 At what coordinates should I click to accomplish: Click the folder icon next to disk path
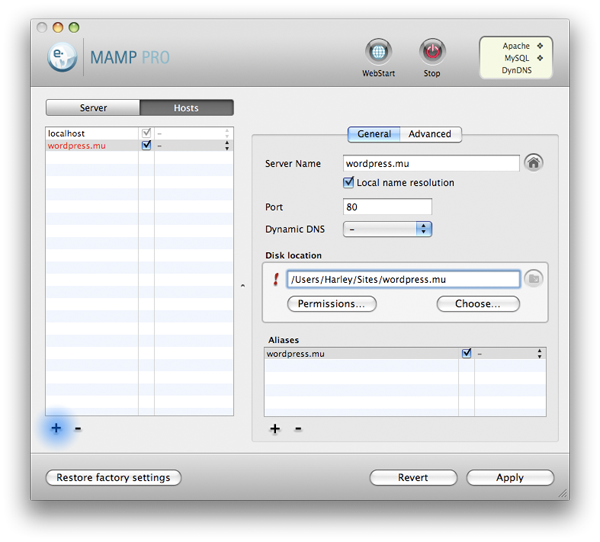(534, 279)
